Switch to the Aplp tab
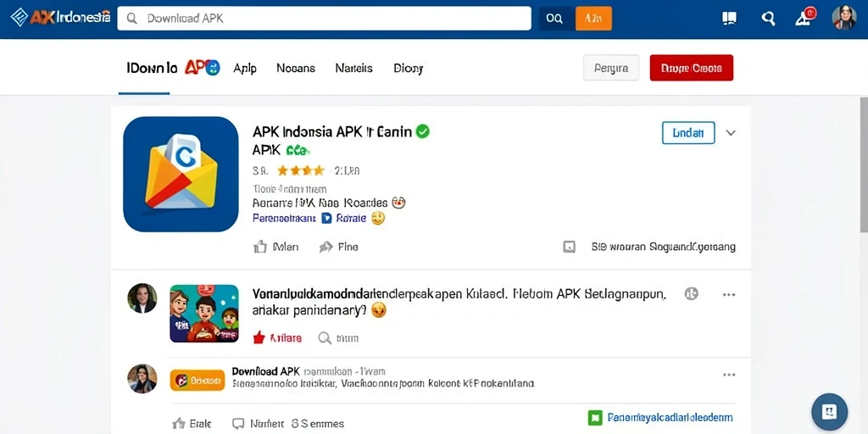Screen dimensions: 868x434 pyautogui.click(x=245, y=68)
